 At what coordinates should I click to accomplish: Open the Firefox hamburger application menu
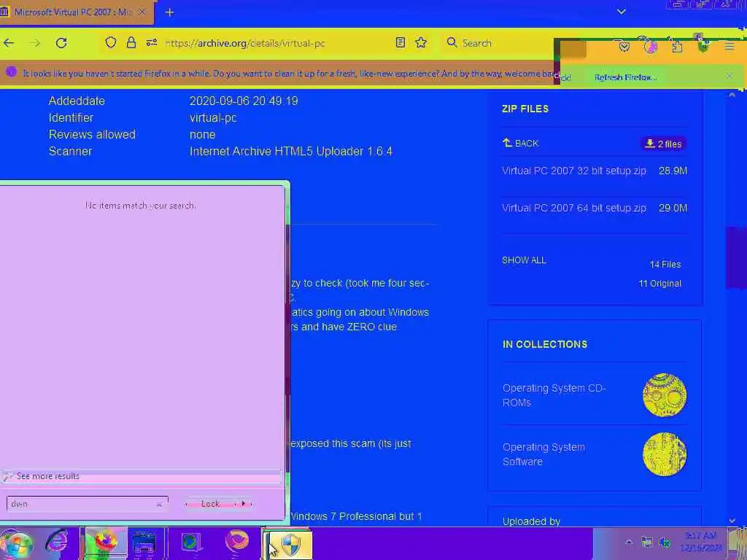729,46
